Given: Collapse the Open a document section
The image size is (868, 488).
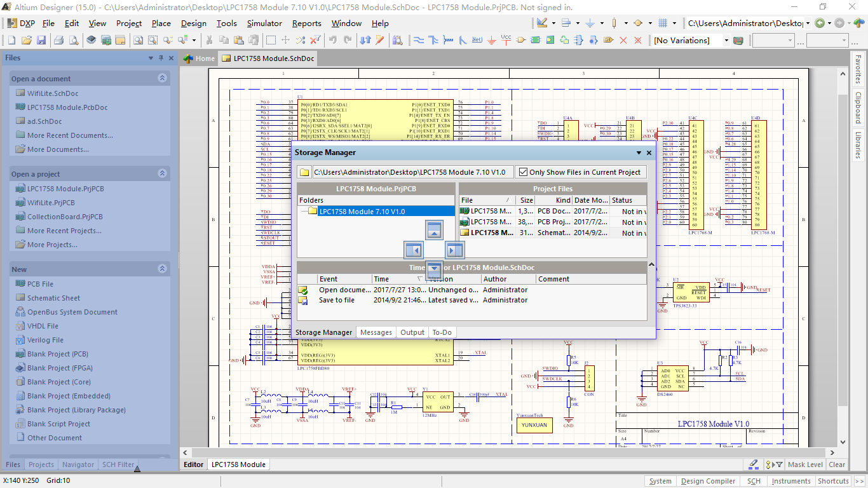Looking at the screenshot, I should coord(162,78).
